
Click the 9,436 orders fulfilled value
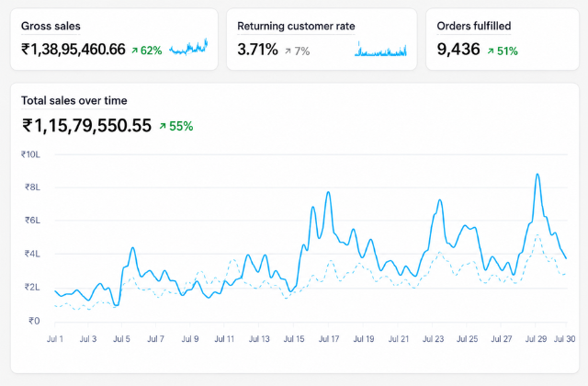click(x=458, y=49)
